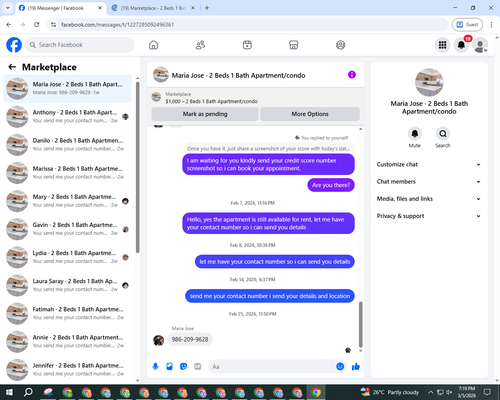Expand Media, files and links section

tap(429, 199)
